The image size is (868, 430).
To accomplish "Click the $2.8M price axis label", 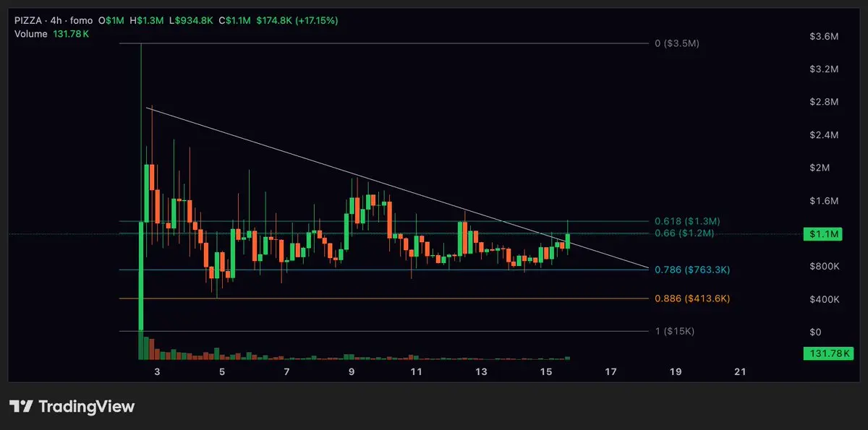I will (825, 102).
